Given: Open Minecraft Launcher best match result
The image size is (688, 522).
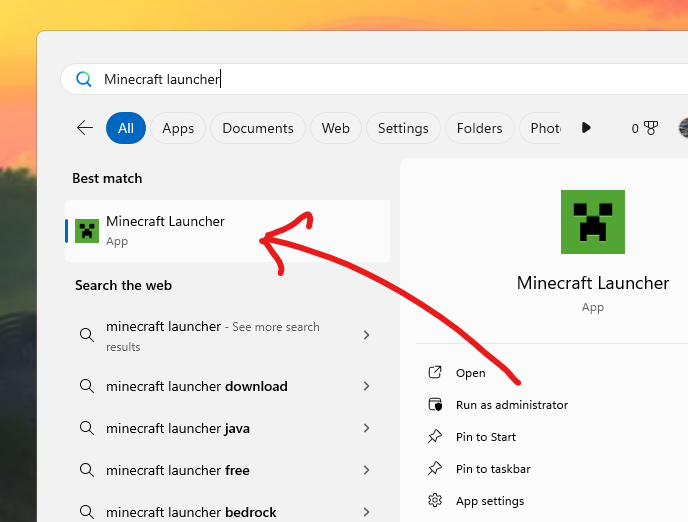Looking at the screenshot, I should [227, 231].
